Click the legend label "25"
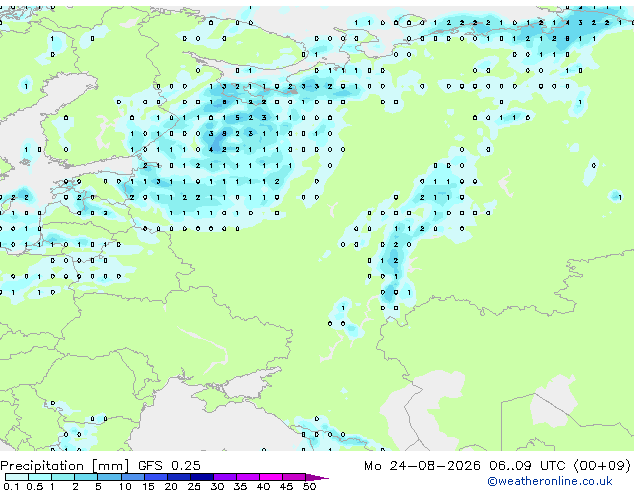634x490 pixels. click(x=194, y=486)
